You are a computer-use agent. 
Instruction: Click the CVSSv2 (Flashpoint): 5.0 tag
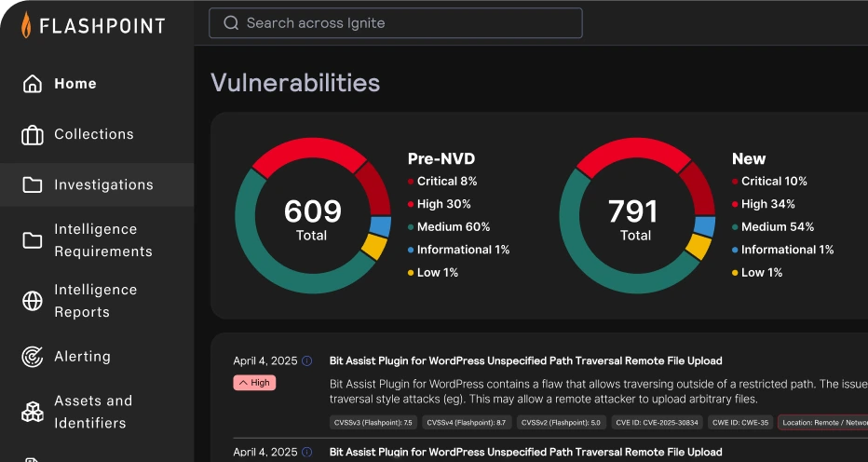tap(562, 423)
